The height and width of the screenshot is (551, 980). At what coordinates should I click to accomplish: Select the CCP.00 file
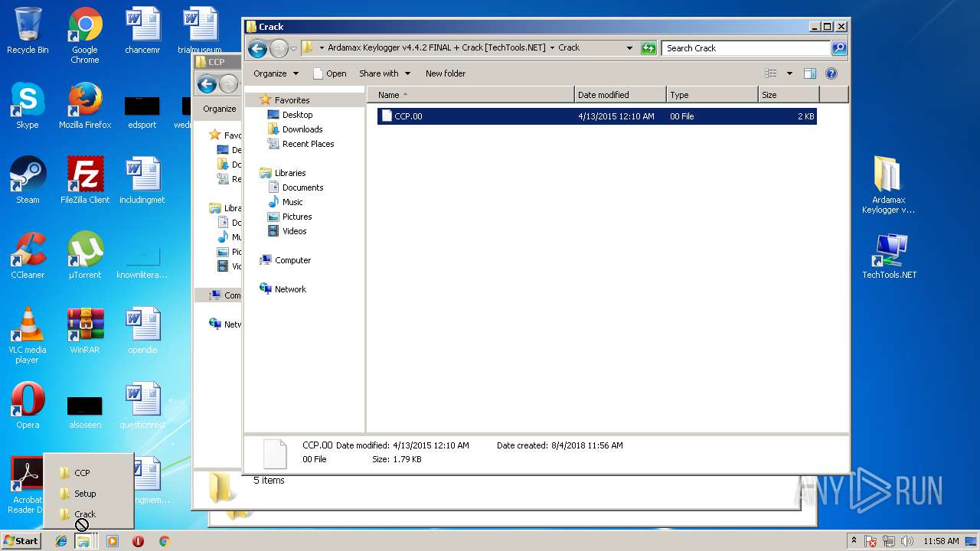596,116
